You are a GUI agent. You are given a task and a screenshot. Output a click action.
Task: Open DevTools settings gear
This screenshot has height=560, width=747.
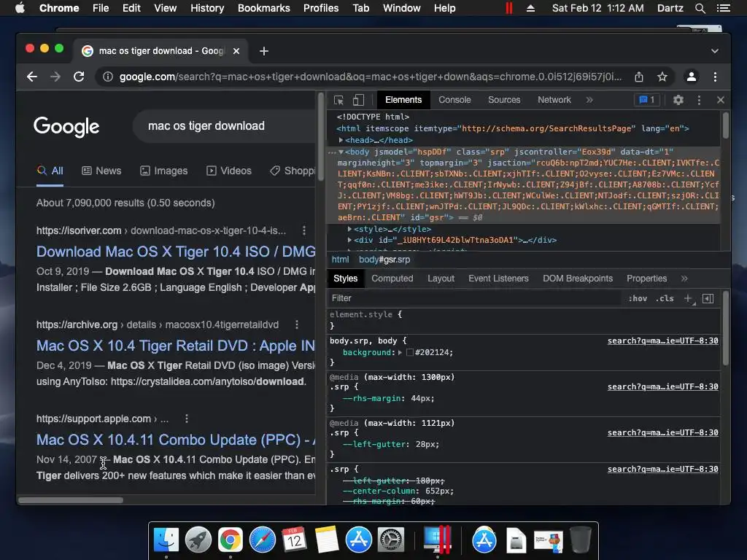(x=678, y=100)
